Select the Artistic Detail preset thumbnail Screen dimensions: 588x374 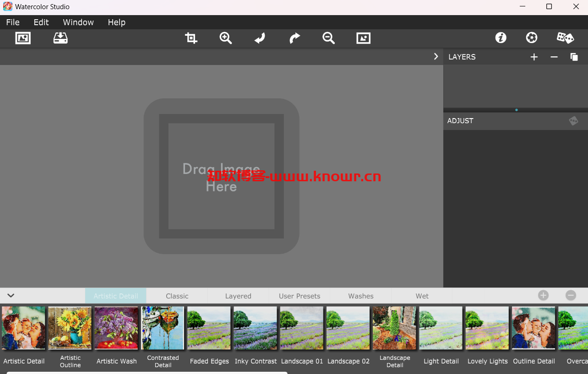(x=24, y=328)
